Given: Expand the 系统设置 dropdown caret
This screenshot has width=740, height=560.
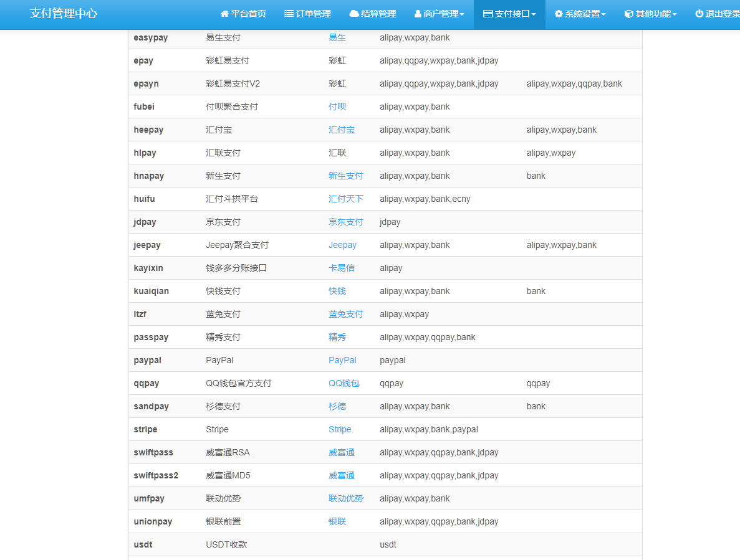Looking at the screenshot, I should (603, 14).
